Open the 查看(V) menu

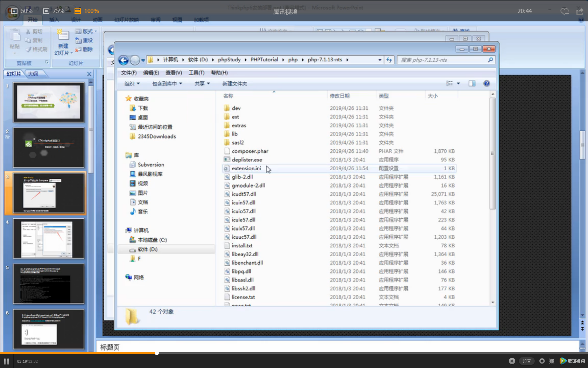coord(174,73)
